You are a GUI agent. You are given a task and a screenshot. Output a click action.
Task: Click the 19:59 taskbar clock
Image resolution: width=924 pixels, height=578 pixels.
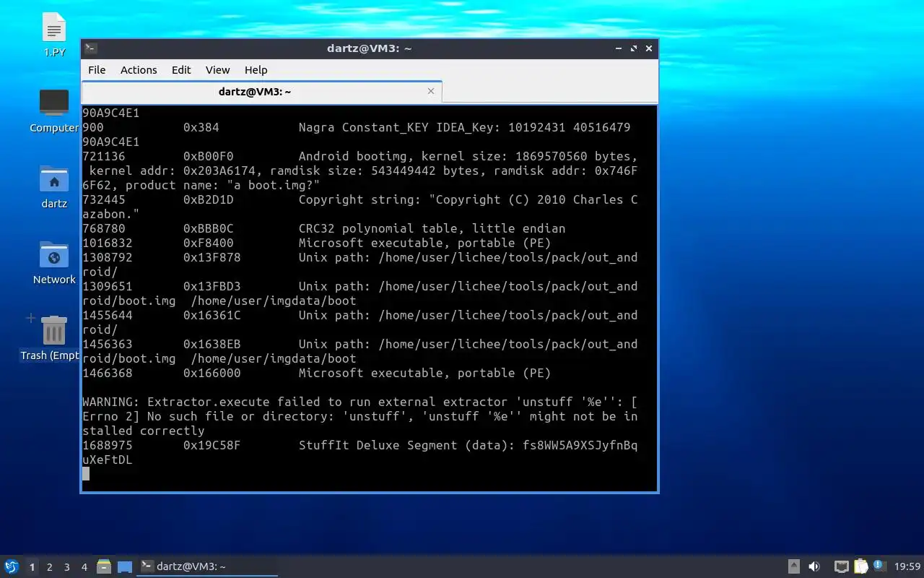tap(907, 566)
